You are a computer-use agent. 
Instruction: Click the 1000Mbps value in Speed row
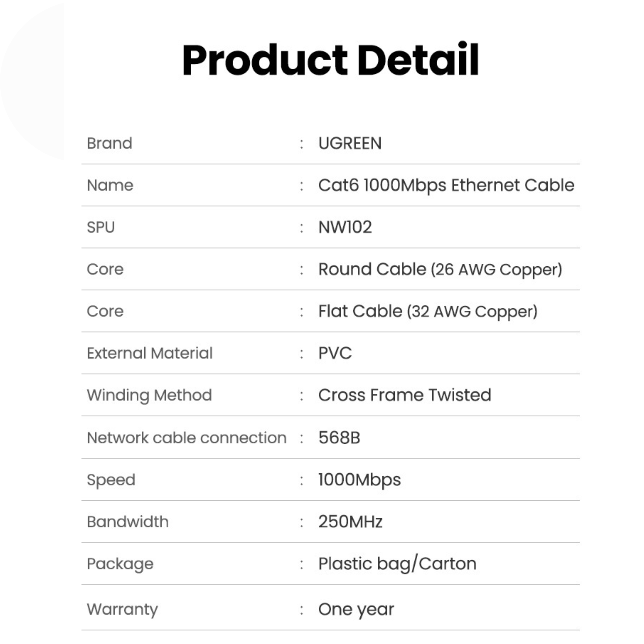[359, 480]
